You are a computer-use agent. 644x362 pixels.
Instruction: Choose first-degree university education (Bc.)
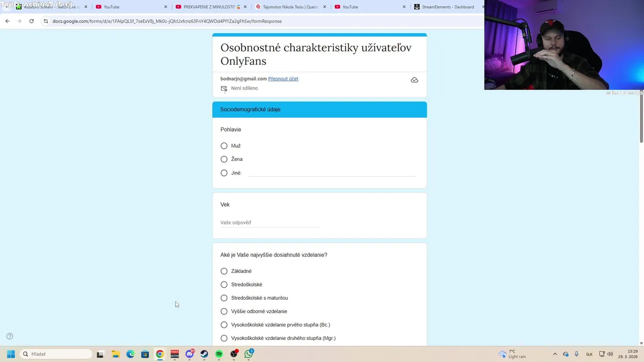[x=224, y=325]
